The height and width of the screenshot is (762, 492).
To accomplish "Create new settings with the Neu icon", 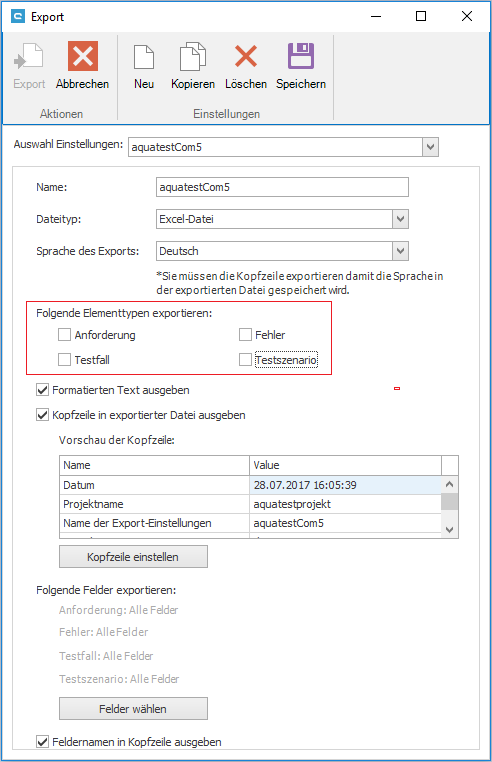I will tap(144, 56).
